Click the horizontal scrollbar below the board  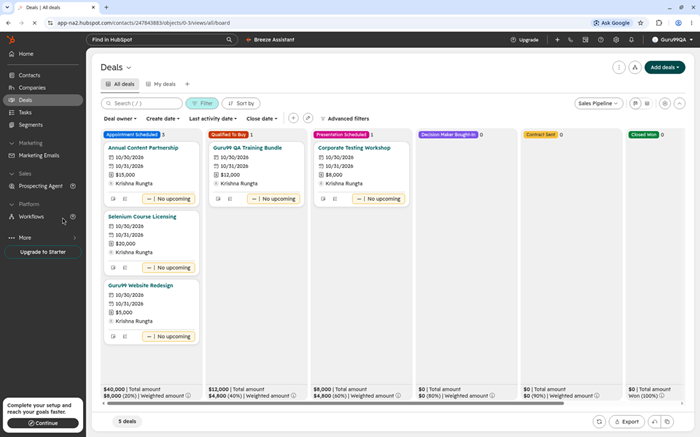point(335,403)
